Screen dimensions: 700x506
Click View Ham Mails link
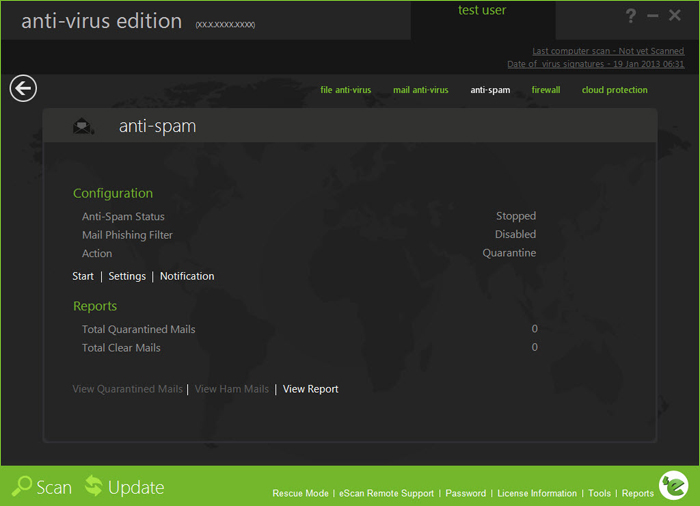point(232,389)
